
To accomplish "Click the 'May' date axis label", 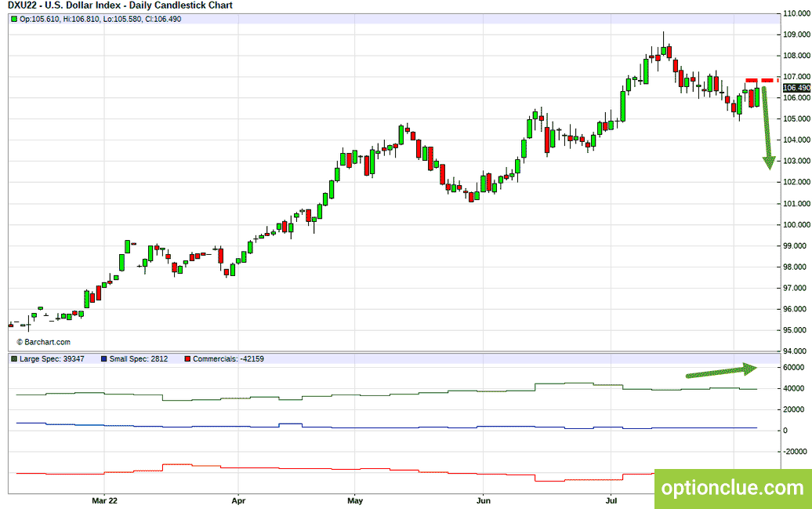I will click(x=355, y=500).
